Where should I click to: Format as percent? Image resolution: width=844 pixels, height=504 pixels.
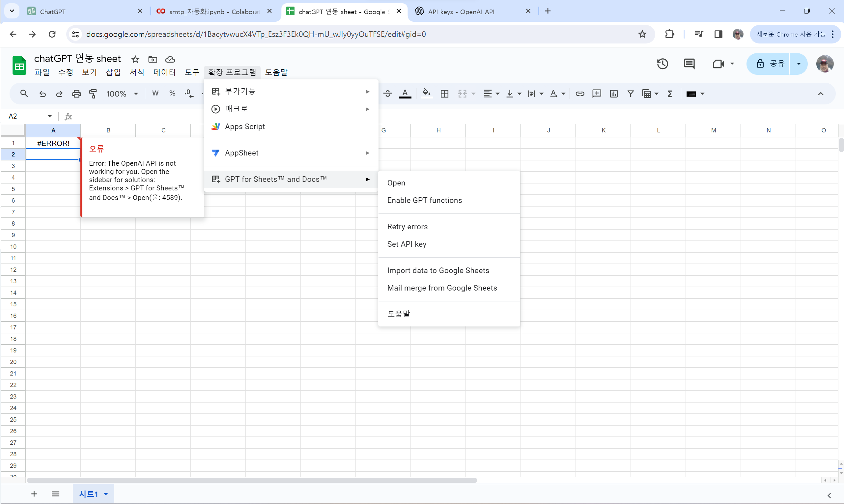[x=172, y=94]
